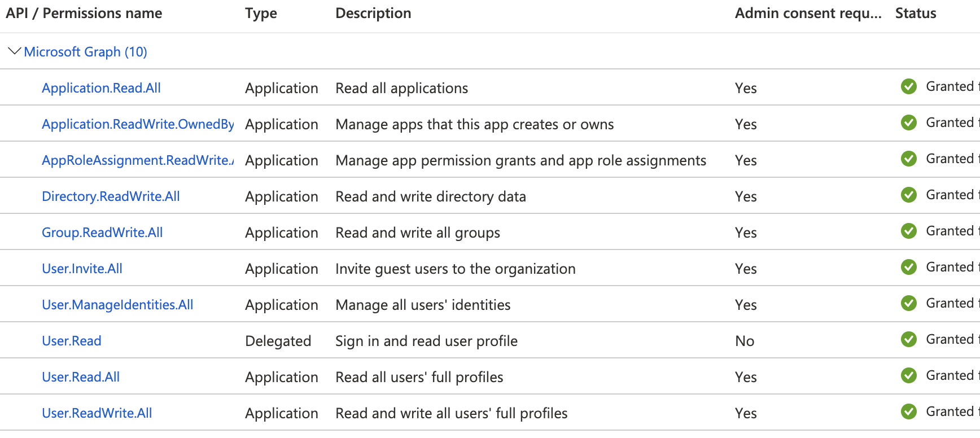The image size is (980, 438).
Task: Click the Microsoft Graph (10) group label
Action: tap(85, 51)
